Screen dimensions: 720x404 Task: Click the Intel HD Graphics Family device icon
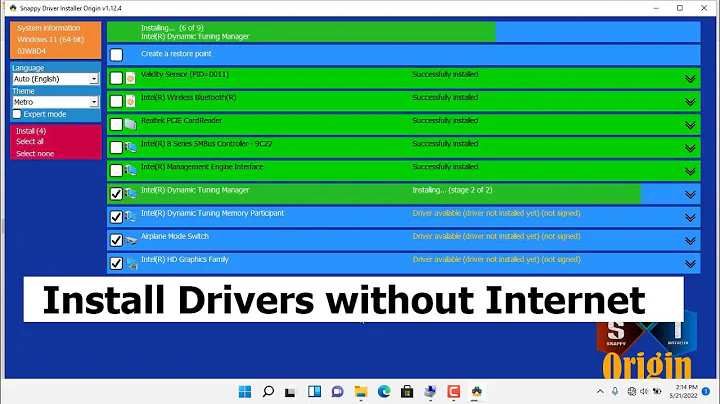click(x=132, y=264)
